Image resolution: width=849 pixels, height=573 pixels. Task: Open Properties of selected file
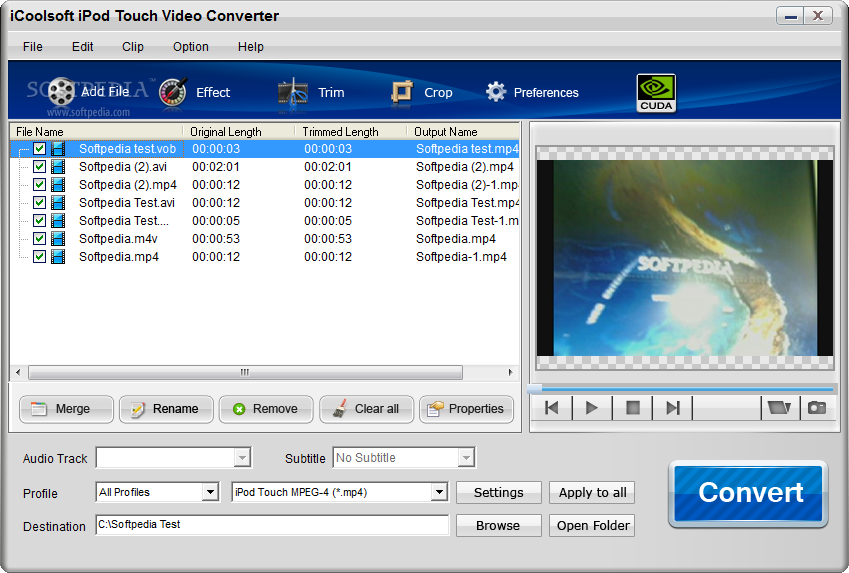coord(466,409)
